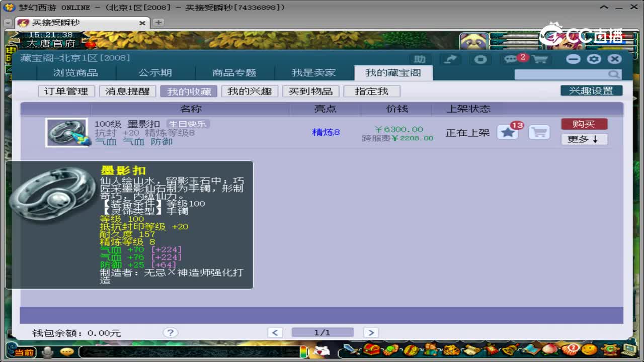Close the 藏宝阁 panel
The width and height of the screenshot is (644, 362).
[x=614, y=59]
